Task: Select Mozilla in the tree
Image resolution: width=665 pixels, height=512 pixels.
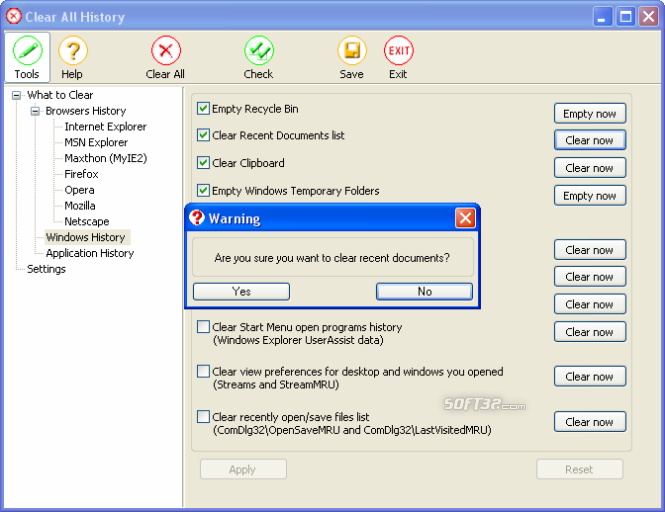Action: click(80, 206)
